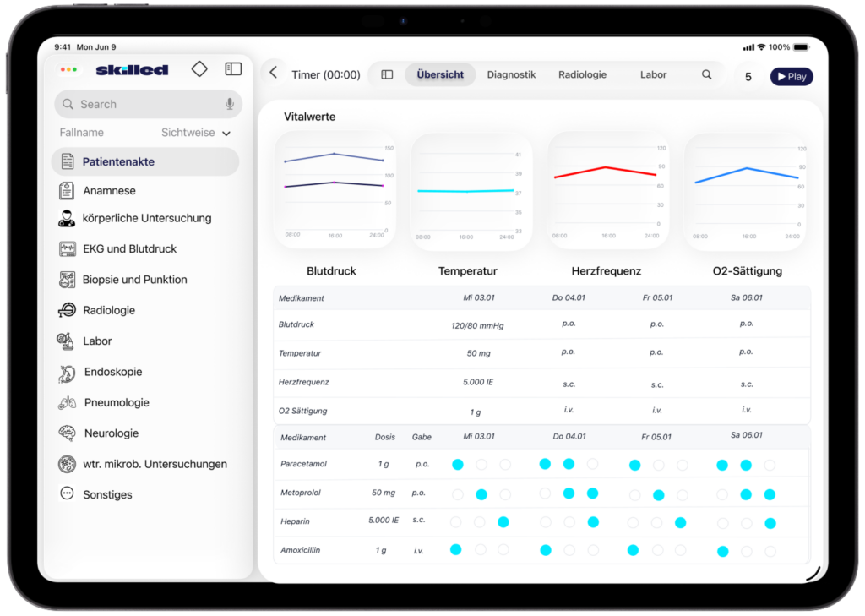Click the Pneumologie lungs icon

(68, 403)
